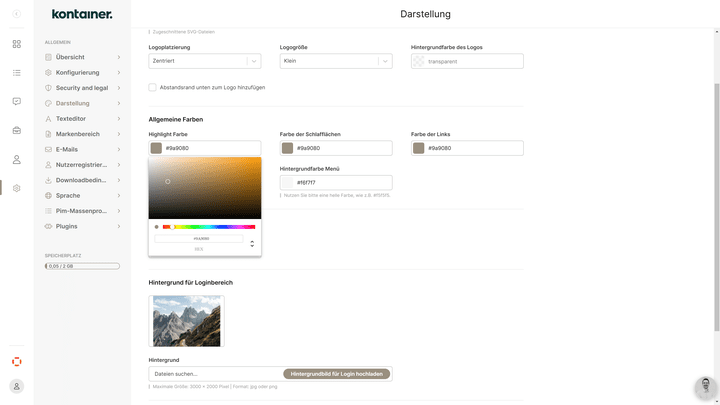Click the settings gear icon in left rail

16,188
